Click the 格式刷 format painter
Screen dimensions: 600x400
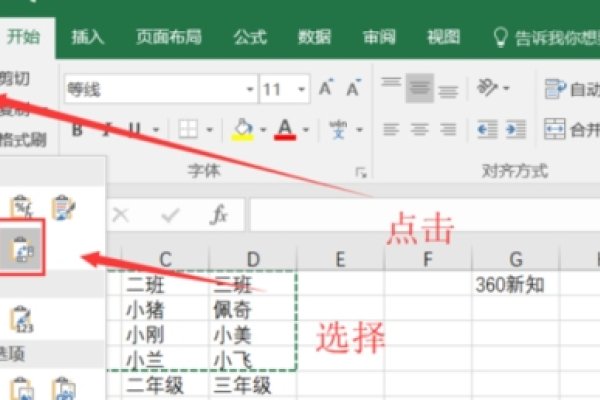point(23,140)
